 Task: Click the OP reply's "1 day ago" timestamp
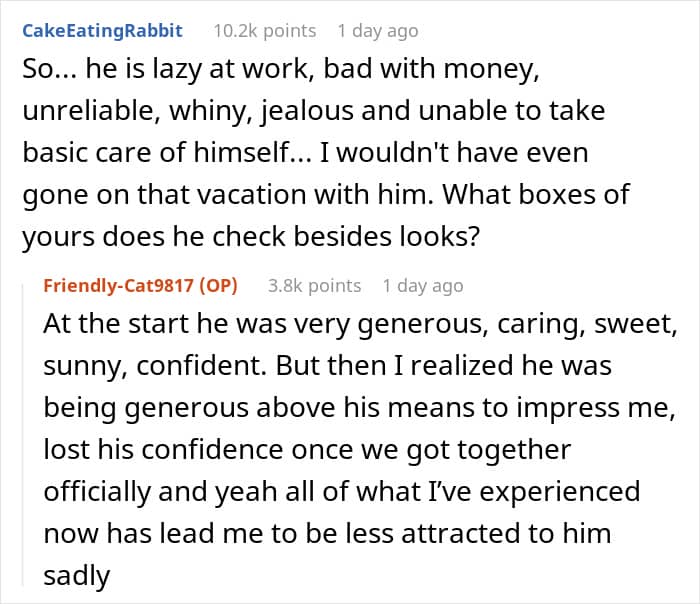423,286
